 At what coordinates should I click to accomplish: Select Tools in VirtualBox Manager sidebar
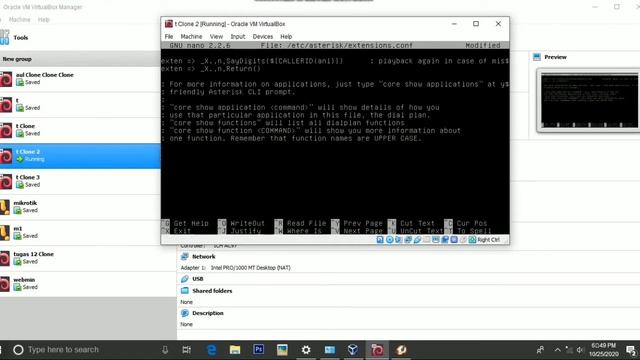pos(80,38)
